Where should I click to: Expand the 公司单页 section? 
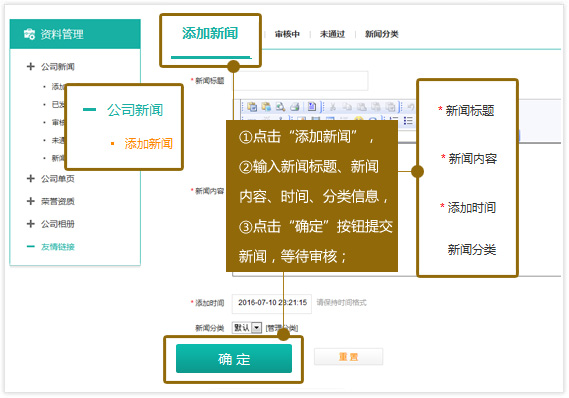click(30, 179)
